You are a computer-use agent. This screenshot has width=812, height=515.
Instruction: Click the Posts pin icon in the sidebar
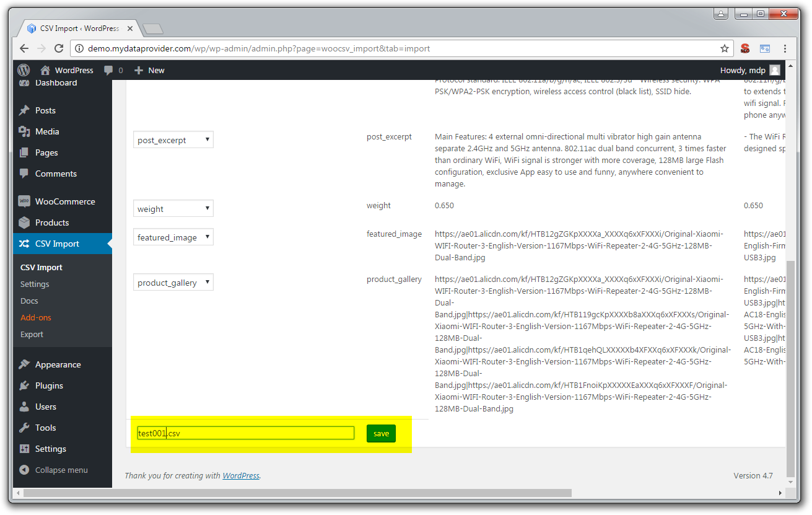[24, 110]
